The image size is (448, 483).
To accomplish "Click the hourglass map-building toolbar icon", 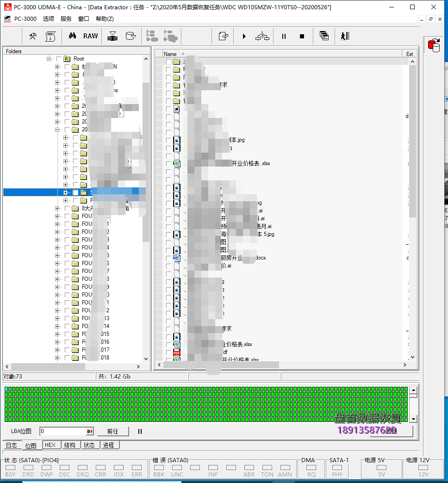I will tap(112, 37).
